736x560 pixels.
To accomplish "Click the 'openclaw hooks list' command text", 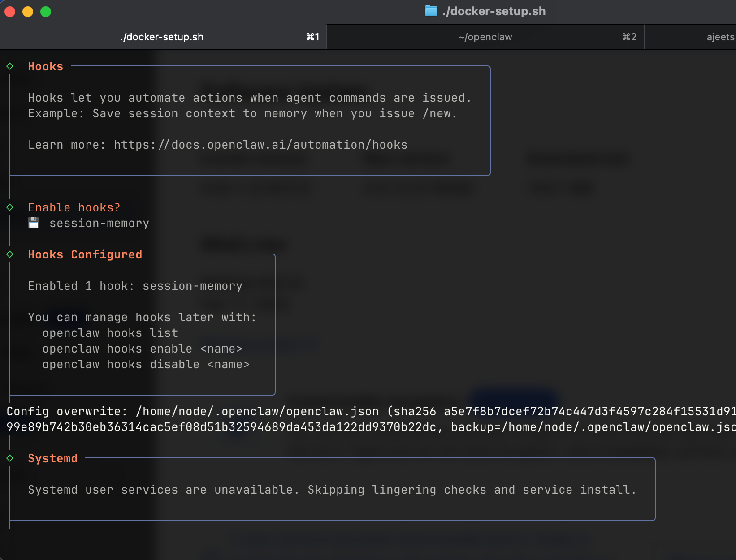I will tap(110, 333).
